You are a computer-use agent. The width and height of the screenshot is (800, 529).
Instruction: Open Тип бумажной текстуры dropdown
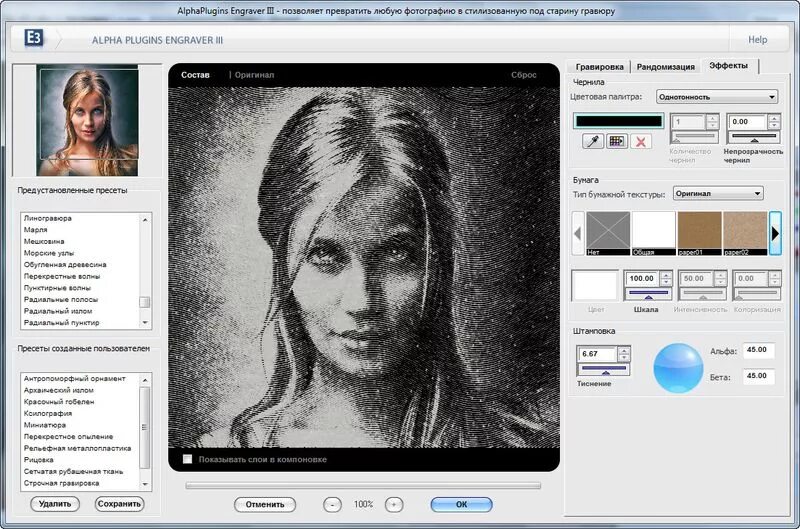coord(718,193)
